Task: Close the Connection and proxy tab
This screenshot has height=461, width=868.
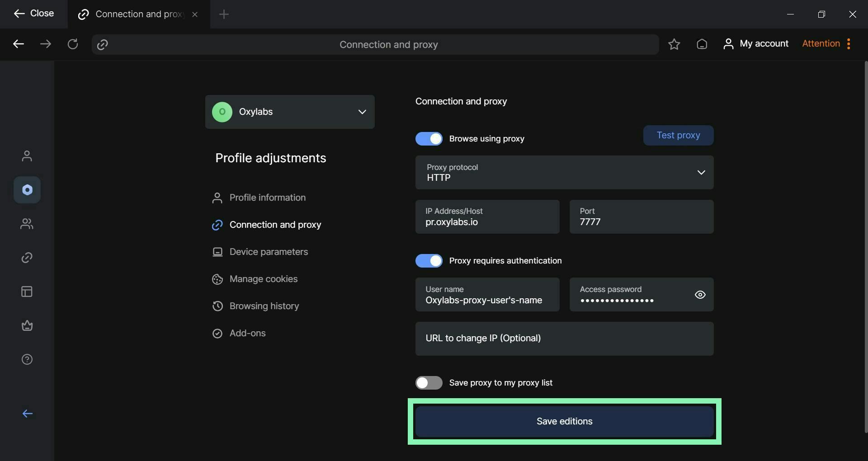Action: coord(195,14)
